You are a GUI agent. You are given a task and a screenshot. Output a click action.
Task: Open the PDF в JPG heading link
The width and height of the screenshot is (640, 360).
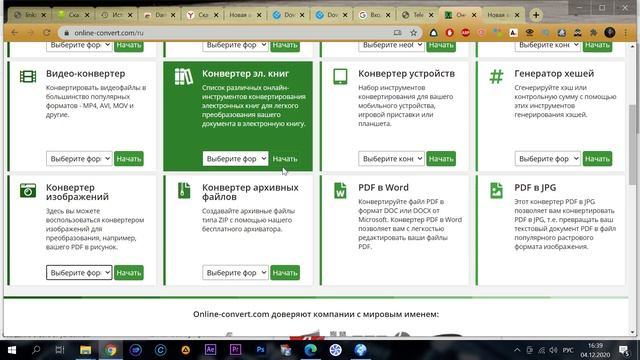point(535,187)
